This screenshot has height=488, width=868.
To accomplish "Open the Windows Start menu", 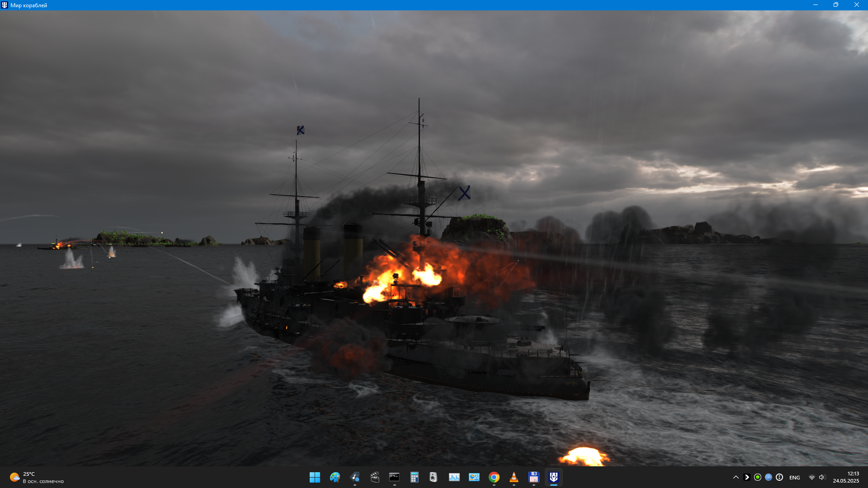I will [x=315, y=477].
